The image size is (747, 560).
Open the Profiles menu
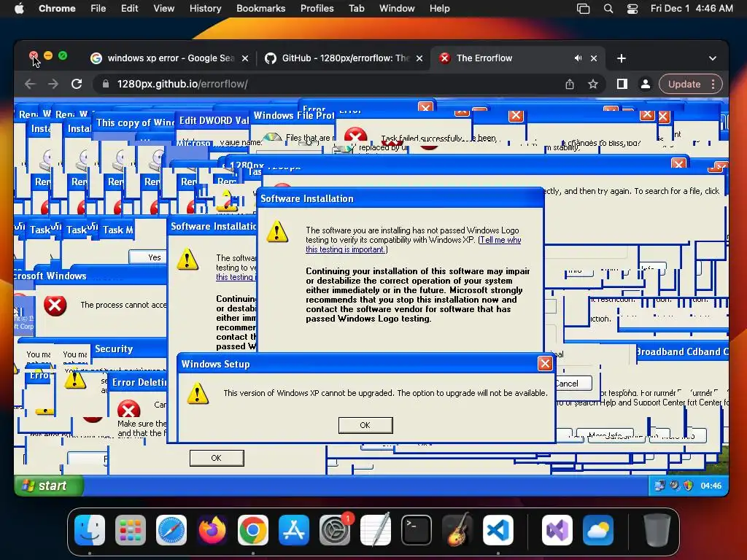317,8
